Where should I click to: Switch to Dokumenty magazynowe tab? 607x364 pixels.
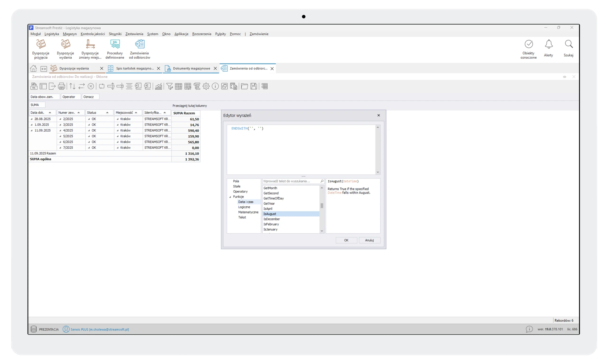pos(191,69)
